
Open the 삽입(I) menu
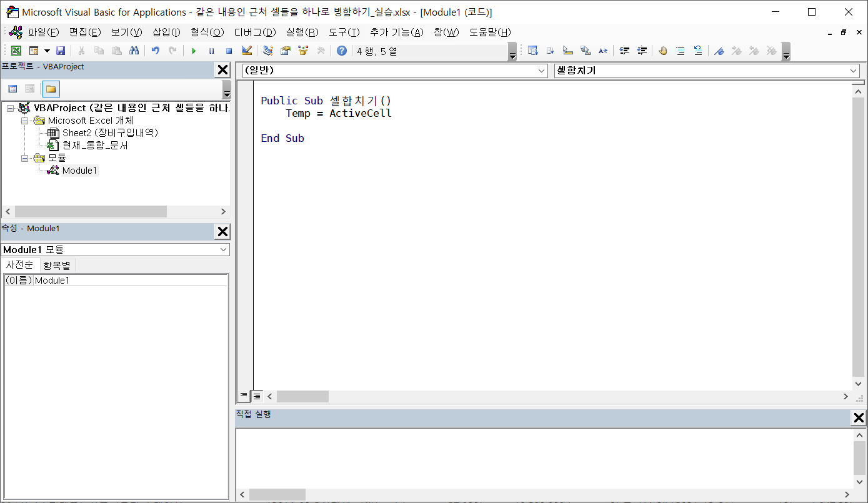pyautogui.click(x=166, y=32)
